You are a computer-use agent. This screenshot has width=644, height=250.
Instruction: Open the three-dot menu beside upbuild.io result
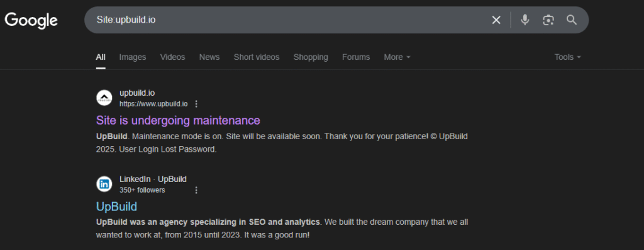coord(196,104)
